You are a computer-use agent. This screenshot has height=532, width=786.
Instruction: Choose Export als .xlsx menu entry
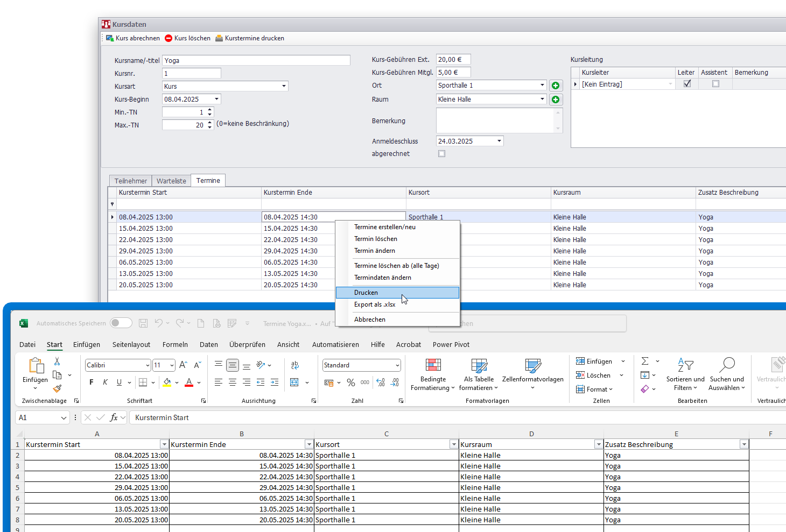click(x=375, y=304)
